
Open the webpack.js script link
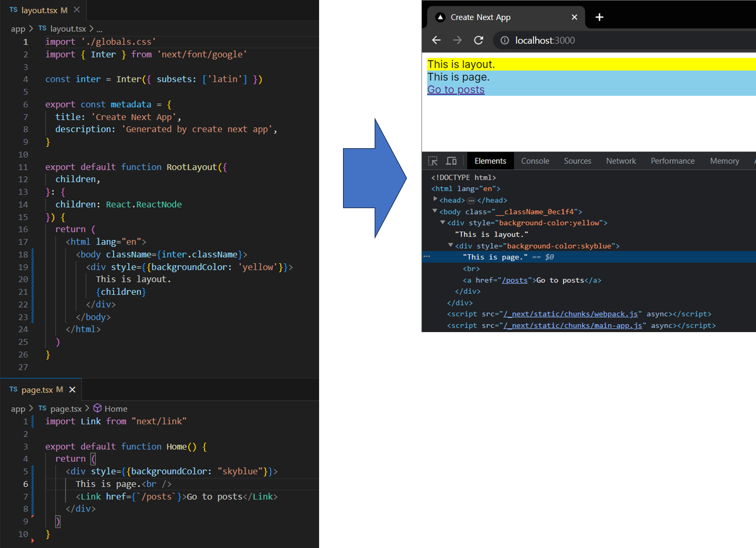570,314
